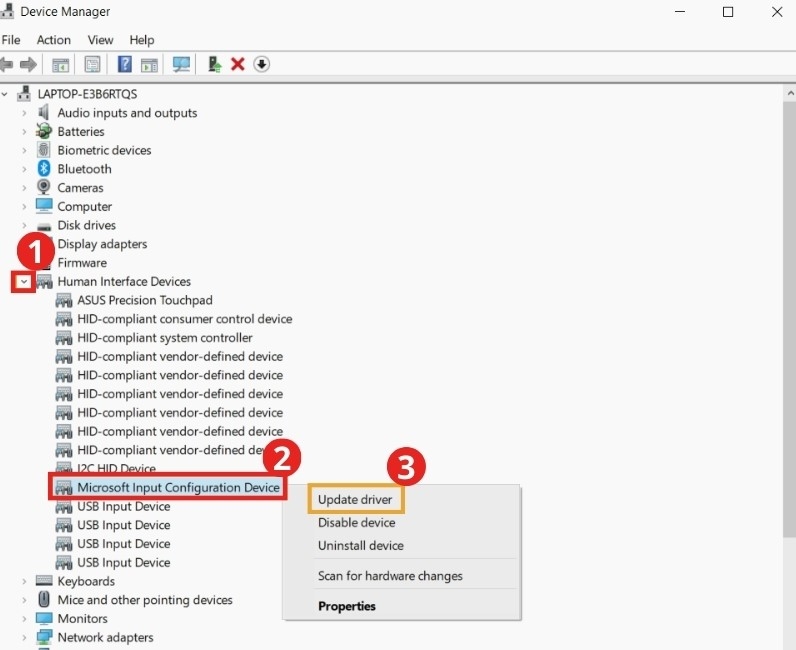The width and height of the screenshot is (796, 650).
Task: Open the Properties toolbar icon
Action: (x=92, y=64)
